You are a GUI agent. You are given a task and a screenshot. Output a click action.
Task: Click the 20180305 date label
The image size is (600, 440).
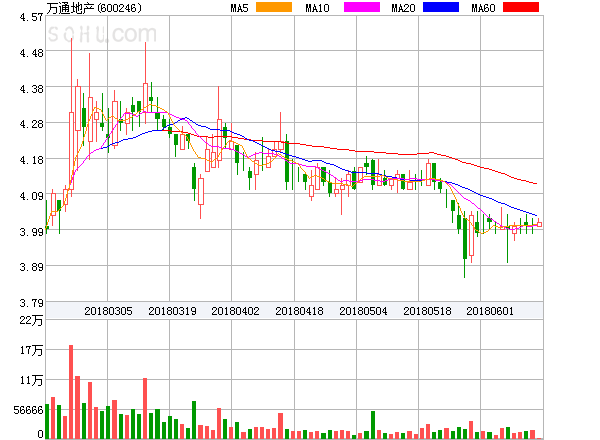click(x=108, y=311)
